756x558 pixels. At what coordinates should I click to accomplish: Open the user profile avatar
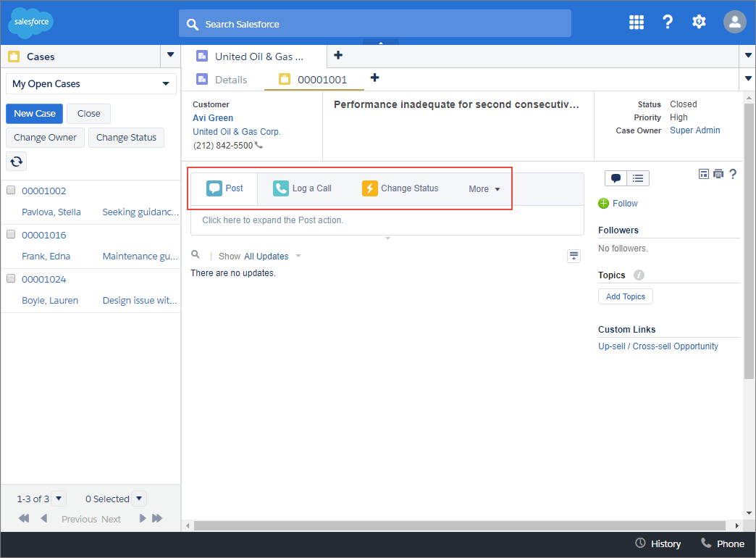click(735, 22)
